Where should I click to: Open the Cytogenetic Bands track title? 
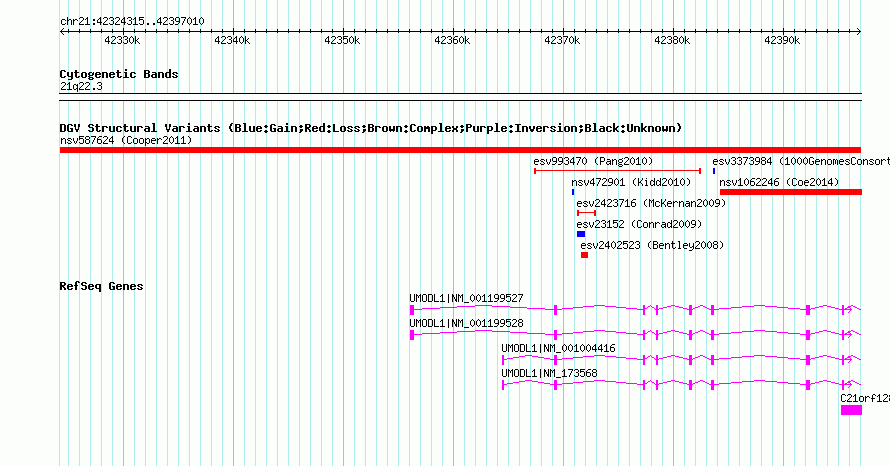point(119,74)
